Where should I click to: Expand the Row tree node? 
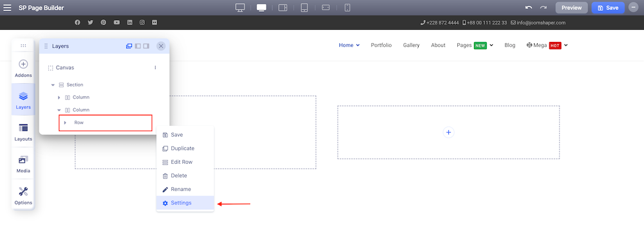coord(65,123)
